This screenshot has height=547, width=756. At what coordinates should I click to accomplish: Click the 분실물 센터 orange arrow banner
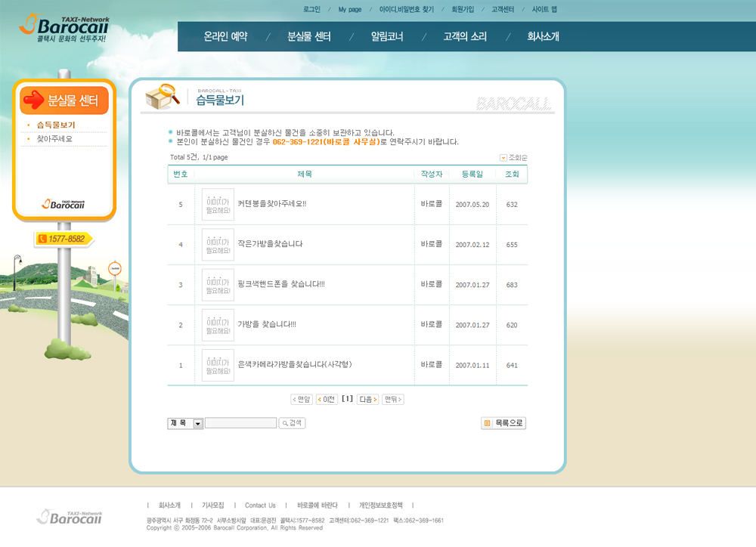(64, 100)
